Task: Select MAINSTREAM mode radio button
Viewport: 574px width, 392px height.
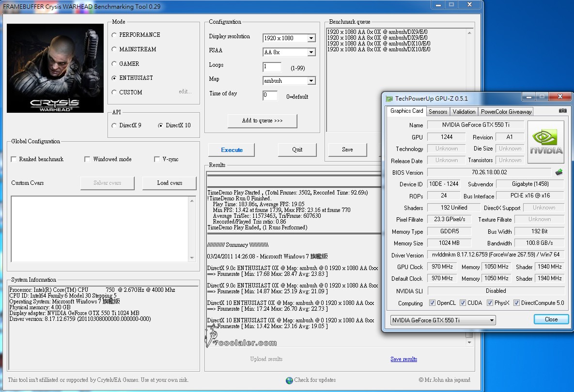Action: [114, 49]
